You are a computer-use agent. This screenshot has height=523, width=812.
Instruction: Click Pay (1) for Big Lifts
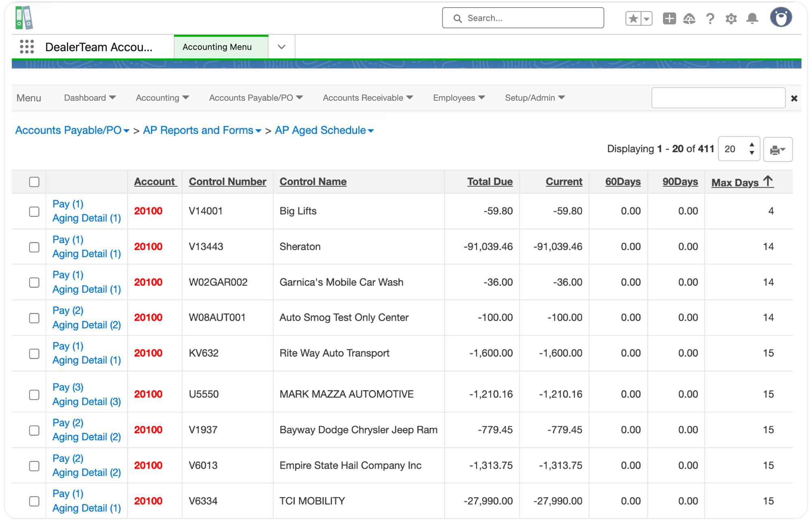[x=68, y=204]
